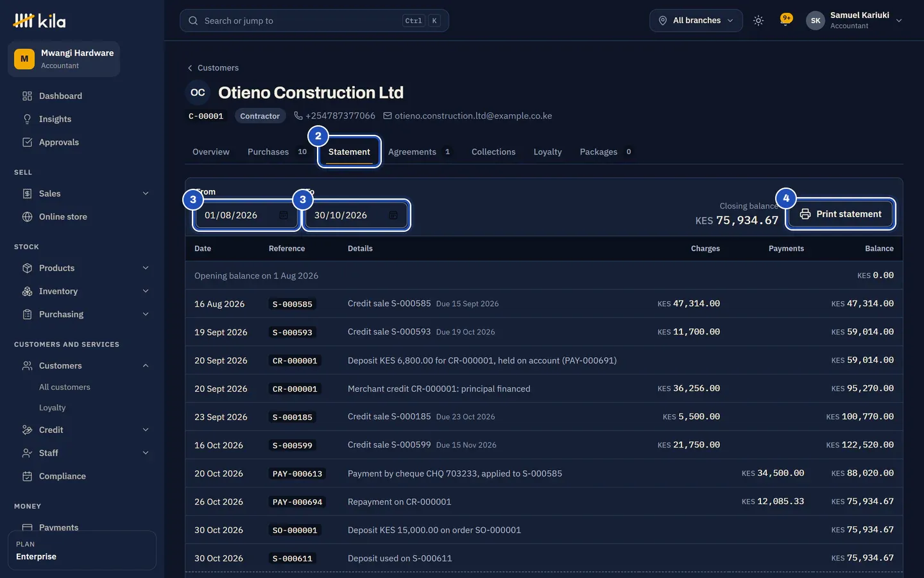The width and height of the screenshot is (924, 578).
Task: Click the Purchasing clipboard icon
Action: [27, 314]
